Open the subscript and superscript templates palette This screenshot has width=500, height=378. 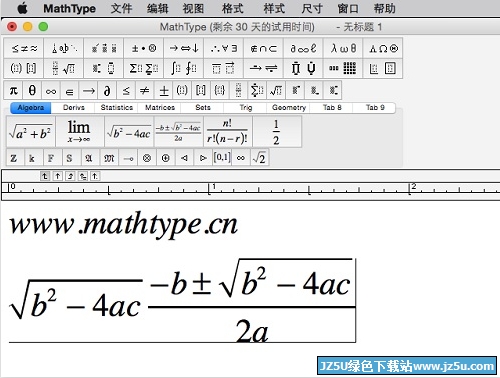[104, 68]
